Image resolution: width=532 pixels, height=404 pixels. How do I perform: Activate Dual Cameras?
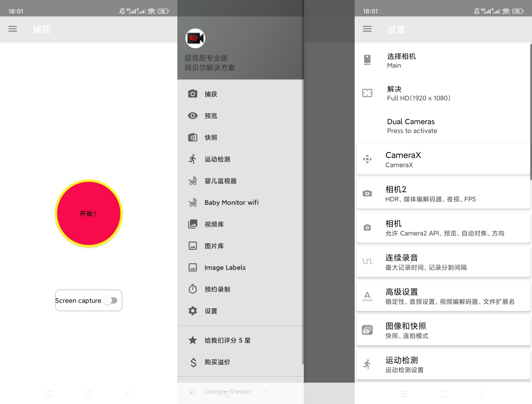pyautogui.click(x=411, y=126)
